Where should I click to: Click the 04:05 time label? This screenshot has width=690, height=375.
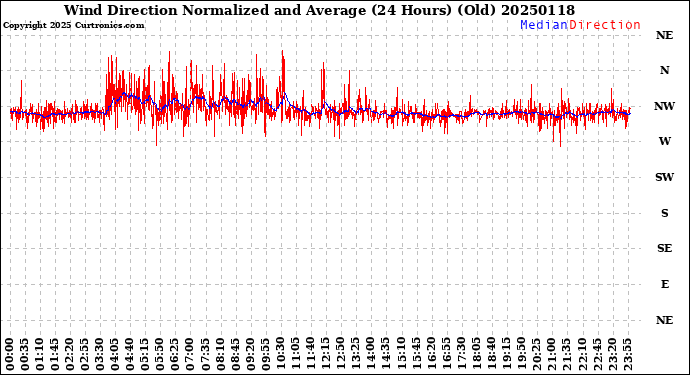(x=115, y=354)
